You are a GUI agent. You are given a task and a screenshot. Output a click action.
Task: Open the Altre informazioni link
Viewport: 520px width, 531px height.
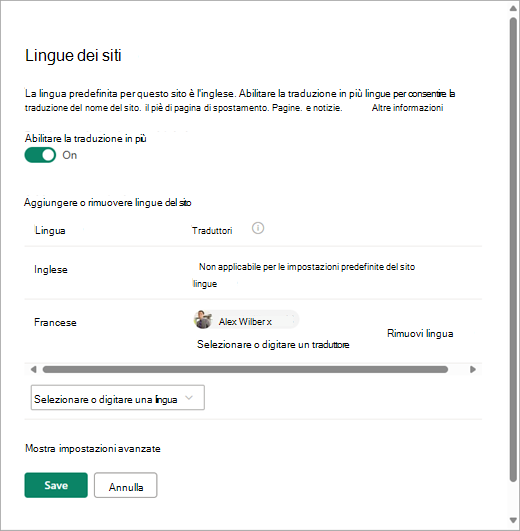407,108
